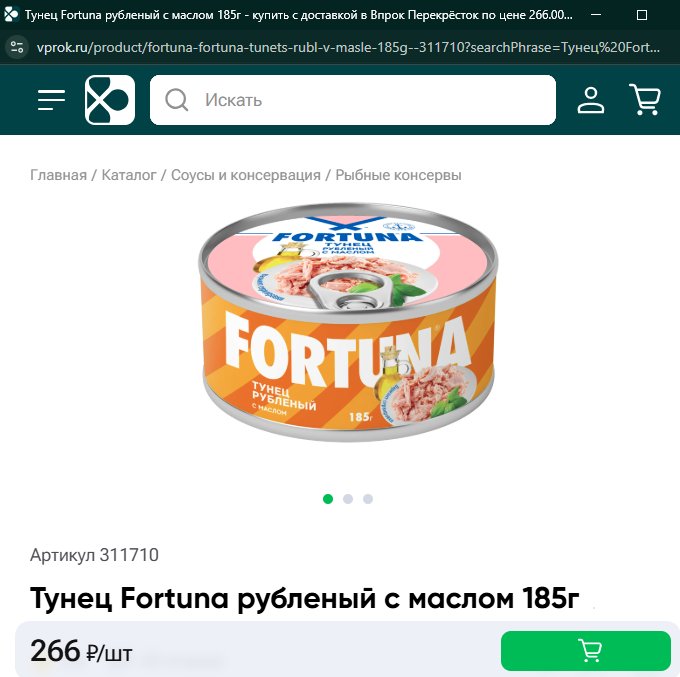This screenshot has height=677, width=680.
Task: Open Соусы и консервация breadcrumb
Action: (246, 175)
